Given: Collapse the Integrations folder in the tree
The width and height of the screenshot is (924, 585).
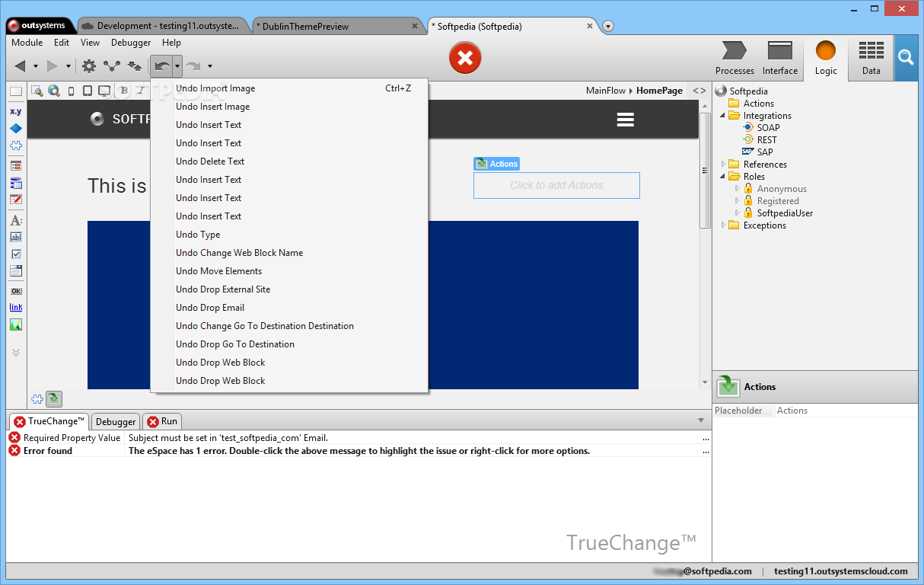Looking at the screenshot, I should click(x=724, y=116).
